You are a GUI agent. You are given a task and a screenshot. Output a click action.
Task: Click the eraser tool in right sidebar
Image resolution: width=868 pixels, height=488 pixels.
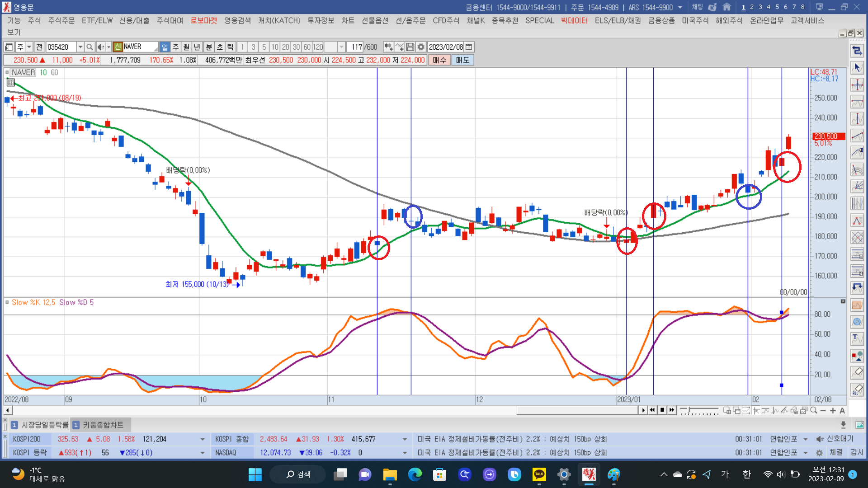pyautogui.click(x=857, y=372)
